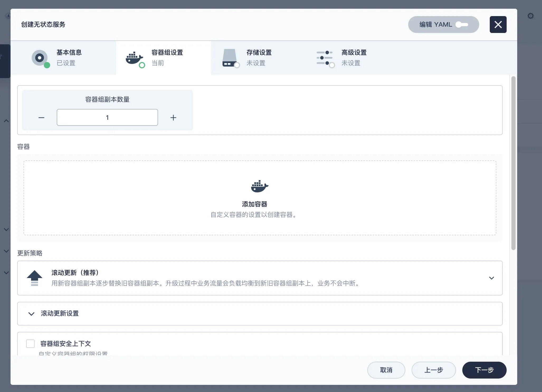Decrease the 容器组副本数量 with minus button

point(41,118)
